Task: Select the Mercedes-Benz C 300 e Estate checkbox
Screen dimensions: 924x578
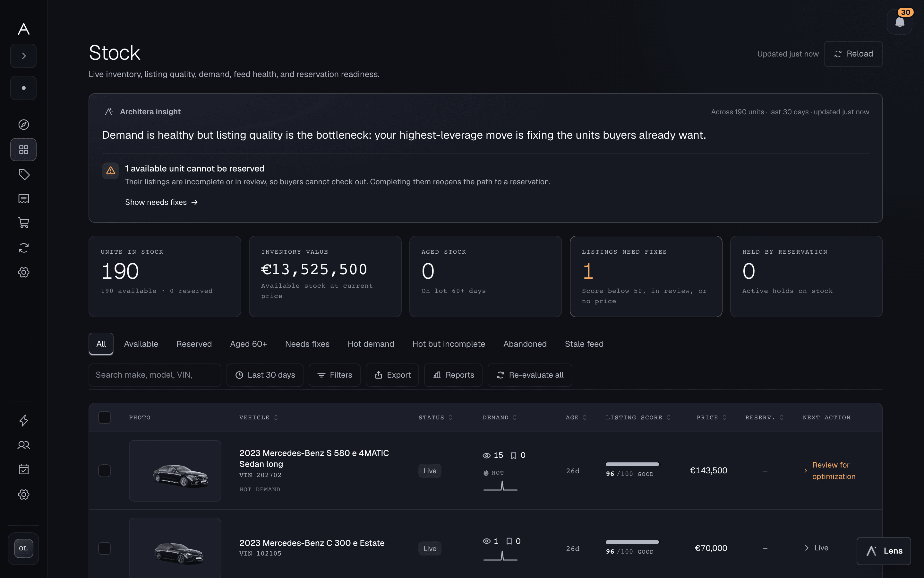Action: click(105, 548)
